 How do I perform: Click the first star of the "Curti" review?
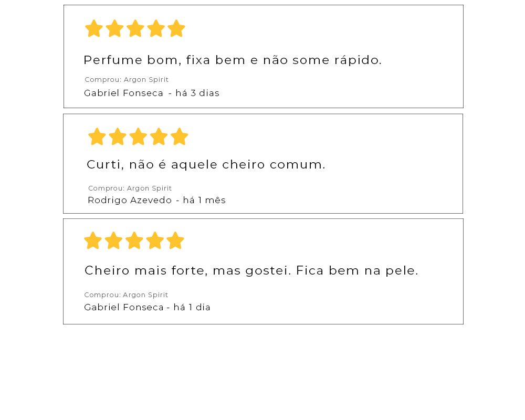point(97,137)
